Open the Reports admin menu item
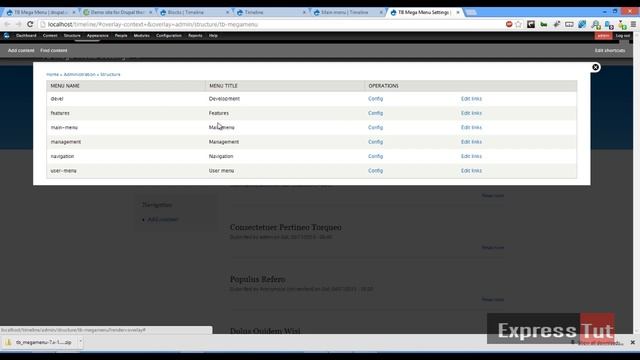Screen dimensions: 640x360 click(195, 36)
